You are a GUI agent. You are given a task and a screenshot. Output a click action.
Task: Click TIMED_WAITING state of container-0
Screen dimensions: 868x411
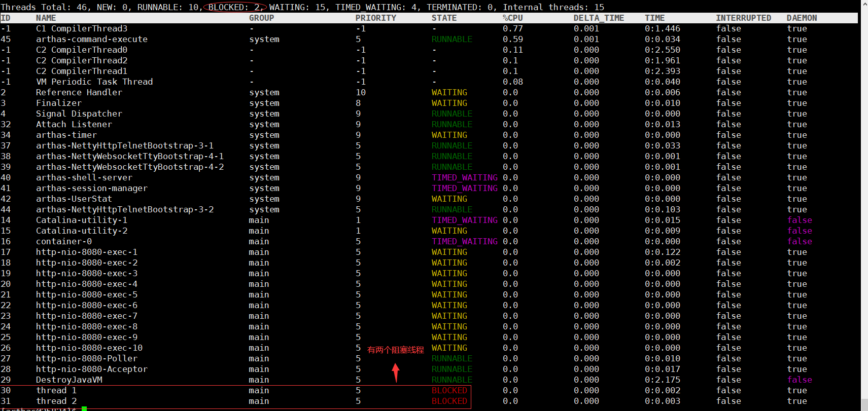click(465, 241)
